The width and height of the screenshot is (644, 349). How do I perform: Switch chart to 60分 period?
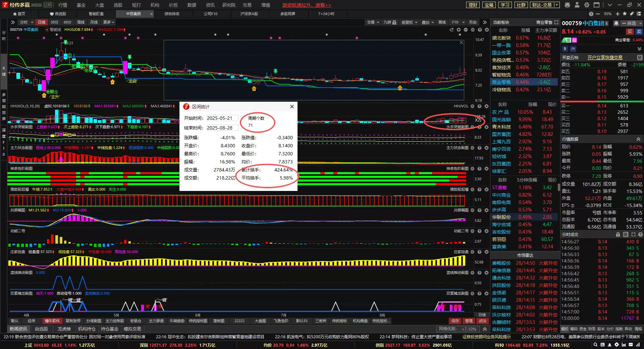tap(67, 22)
